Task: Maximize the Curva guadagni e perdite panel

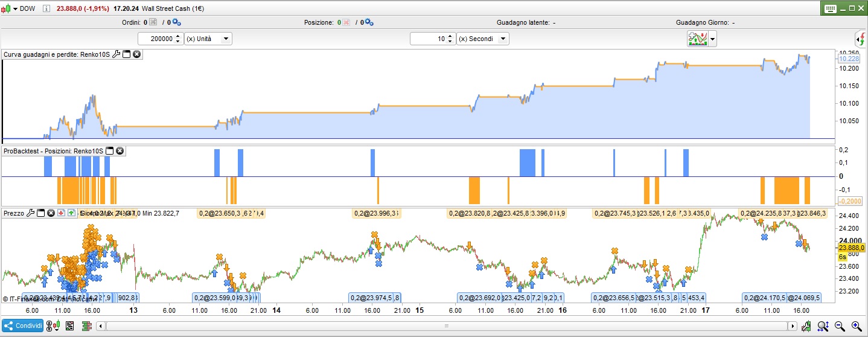Action: pyautogui.click(x=127, y=54)
